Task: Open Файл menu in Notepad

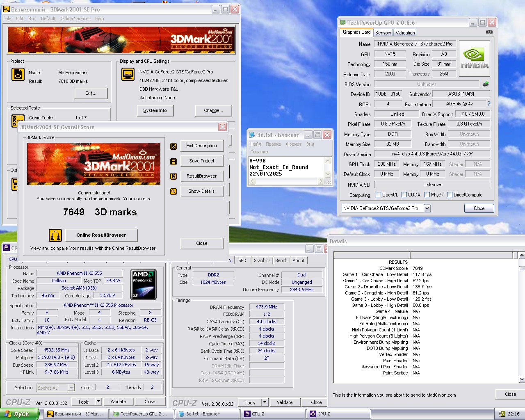Action: (256, 144)
